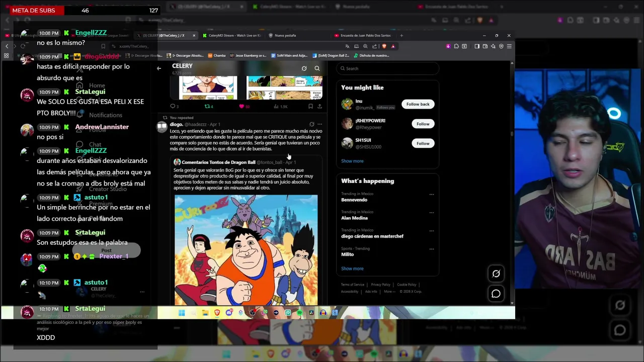The height and width of the screenshot is (362, 644).
Task: Open [SoM] Dragon Ball Z bookmark
Action: (x=331, y=56)
